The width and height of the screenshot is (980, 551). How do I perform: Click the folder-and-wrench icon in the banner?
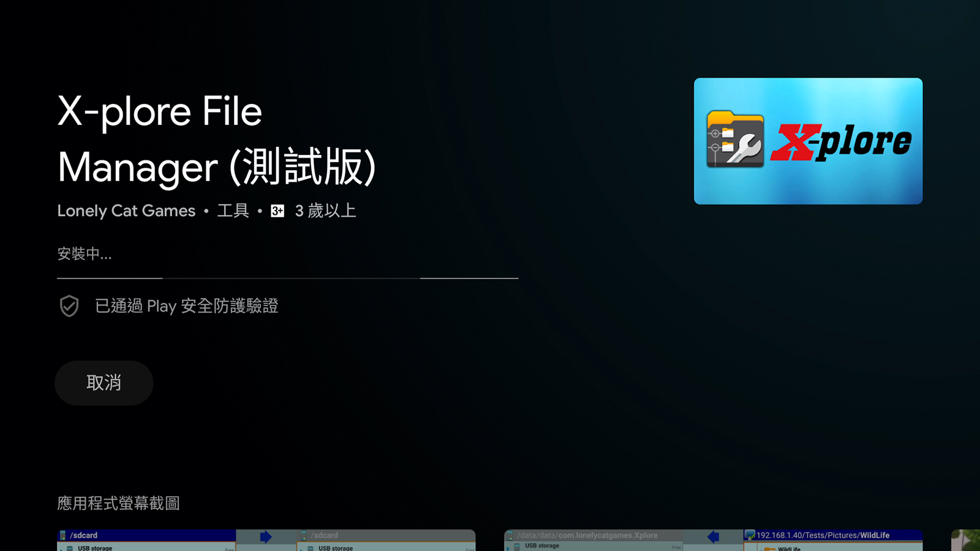click(735, 140)
